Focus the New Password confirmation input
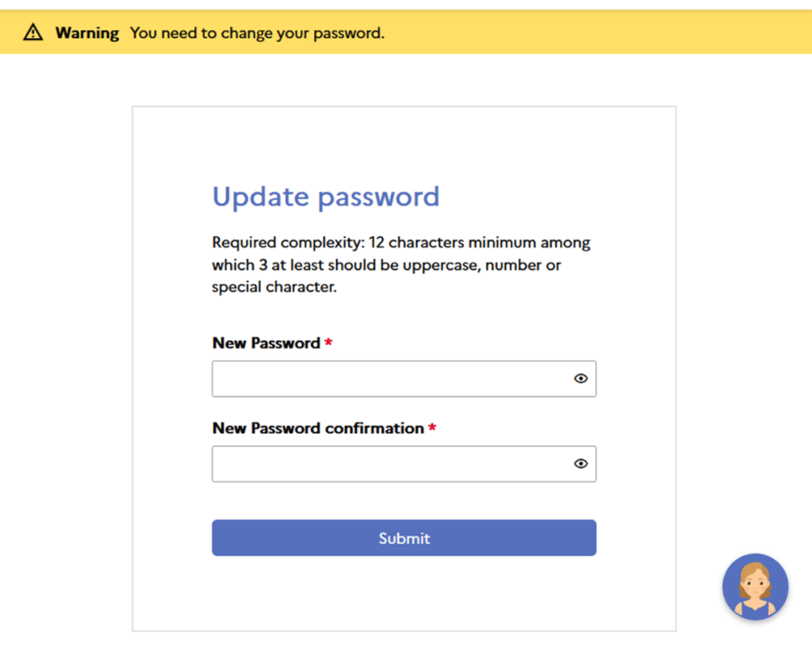Image resolution: width=812 pixels, height=649 pixels. click(x=389, y=464)
